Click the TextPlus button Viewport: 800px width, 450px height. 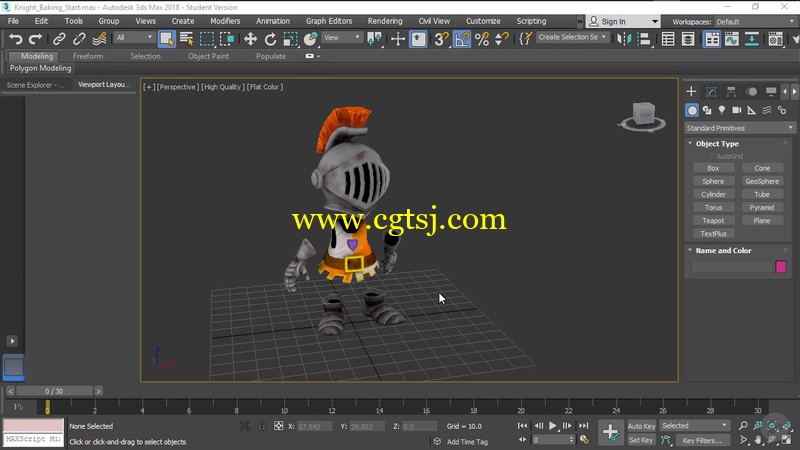(x=713, y=234)
